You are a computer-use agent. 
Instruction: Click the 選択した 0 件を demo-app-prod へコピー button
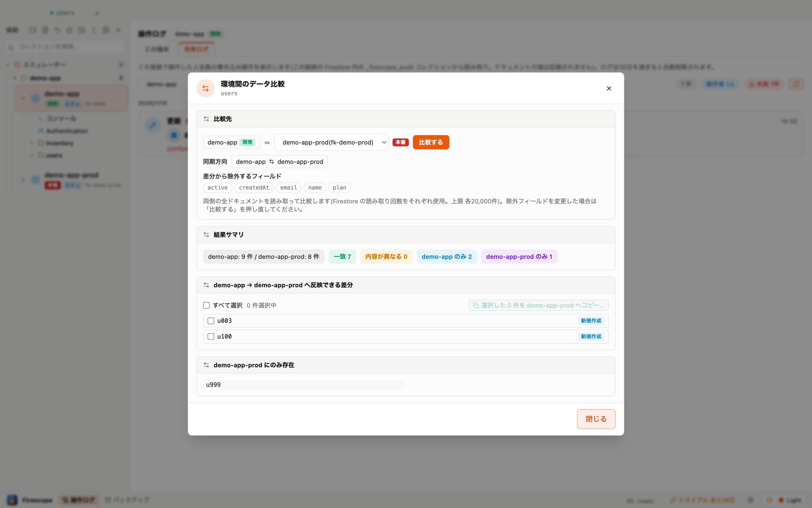(x=538, y=305)
